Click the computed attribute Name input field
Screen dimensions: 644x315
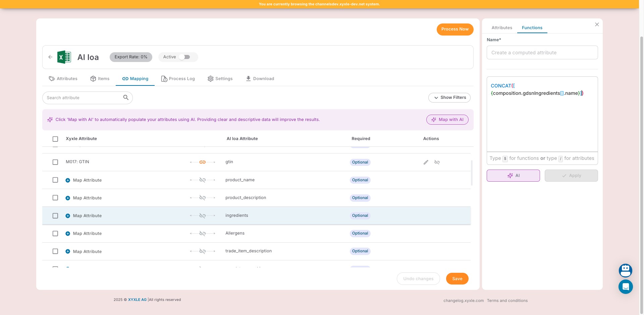542,52
